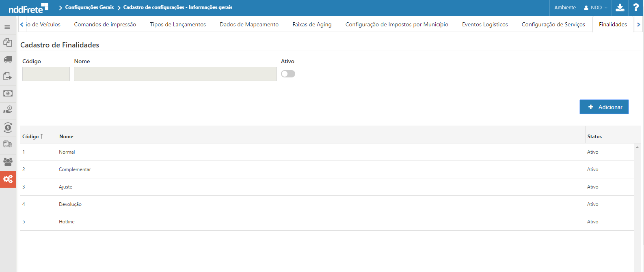Expand the NDD user dropdown
The image size is (644, 272).
point(595,8)
